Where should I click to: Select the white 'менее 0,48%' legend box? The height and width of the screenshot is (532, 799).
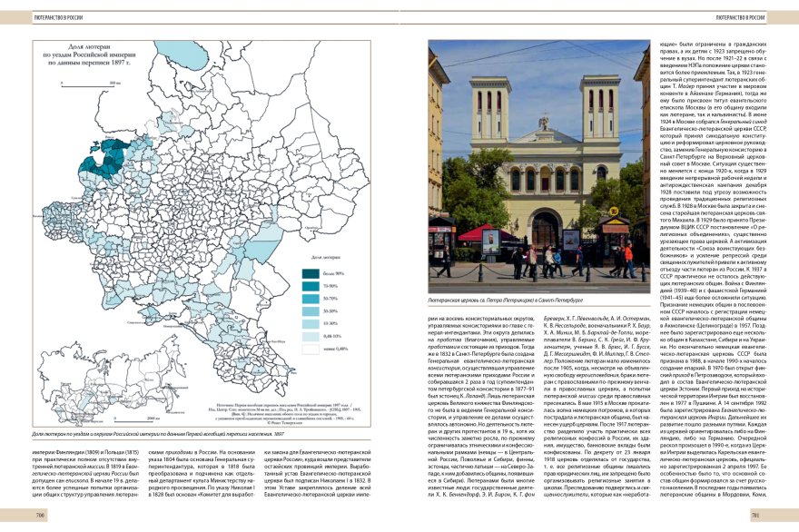pyautogui.click(x=310, y=349)
